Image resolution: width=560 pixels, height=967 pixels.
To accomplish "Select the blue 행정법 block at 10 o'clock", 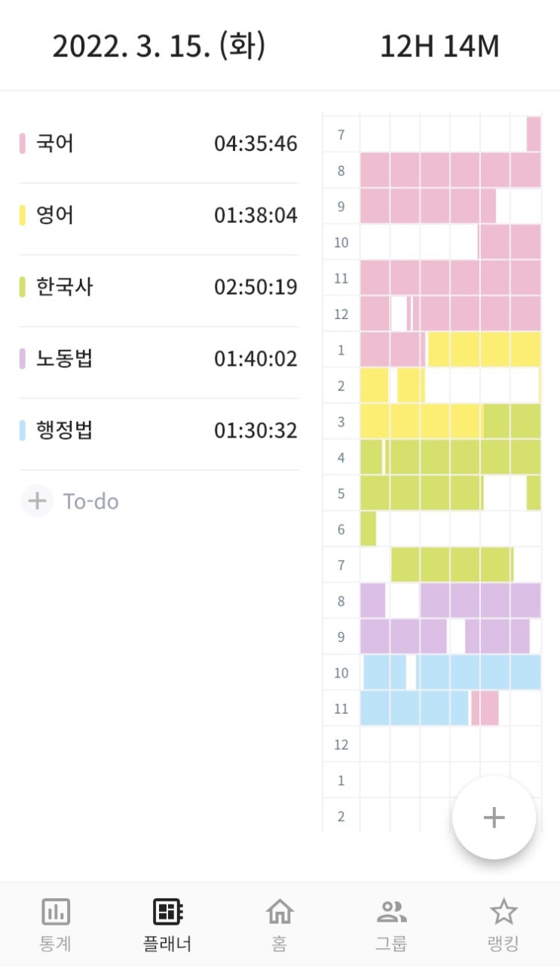I will pos(478,672).
